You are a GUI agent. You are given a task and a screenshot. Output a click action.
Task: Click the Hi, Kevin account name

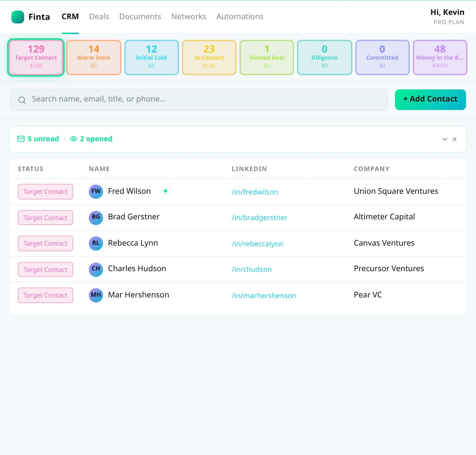point(447,12)
